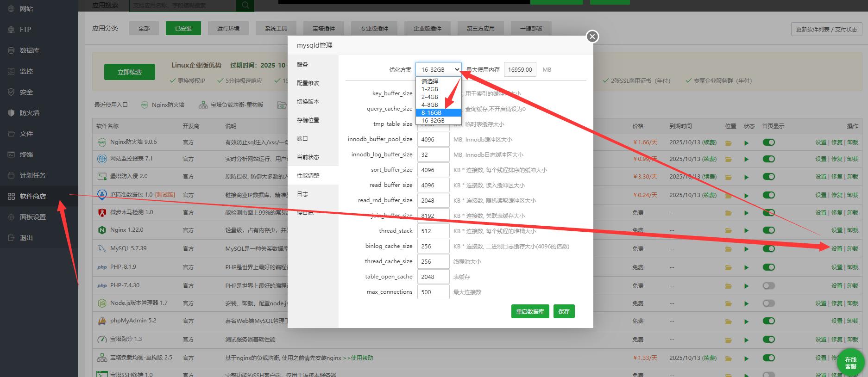This screenshot has width=868, height=377.
Task: Toggle homepage display for phpMyAdmin 5.2
Action: pyautogui.click(x=769, y=321)
